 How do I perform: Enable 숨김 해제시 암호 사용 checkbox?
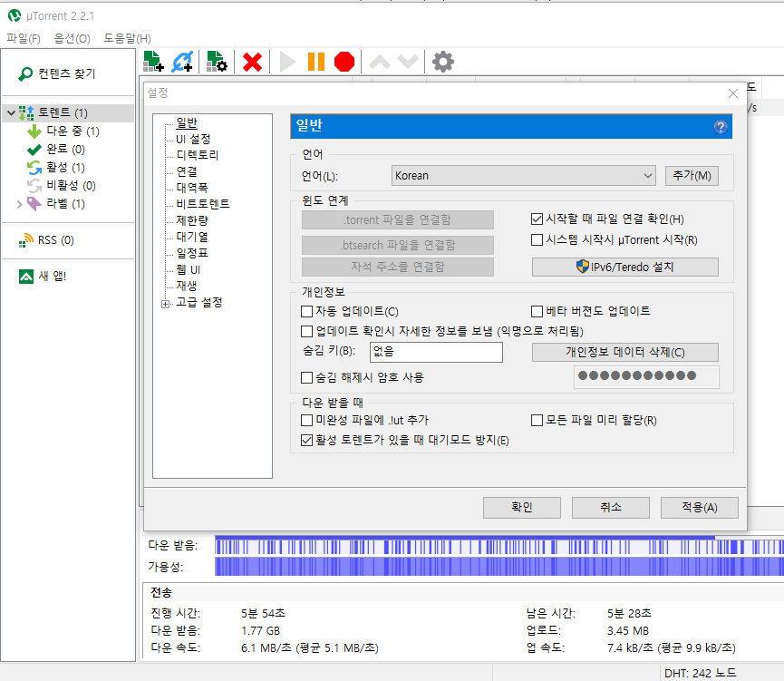coord(306,377)
